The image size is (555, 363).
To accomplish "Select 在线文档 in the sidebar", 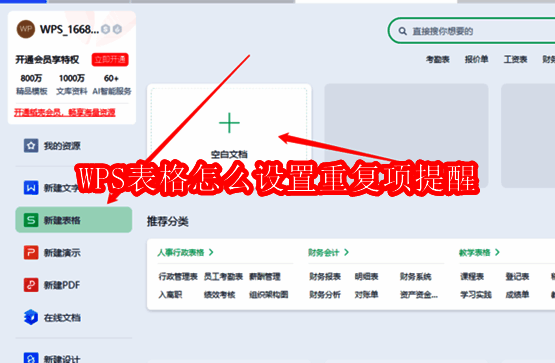I will click(x=62, y=317).
